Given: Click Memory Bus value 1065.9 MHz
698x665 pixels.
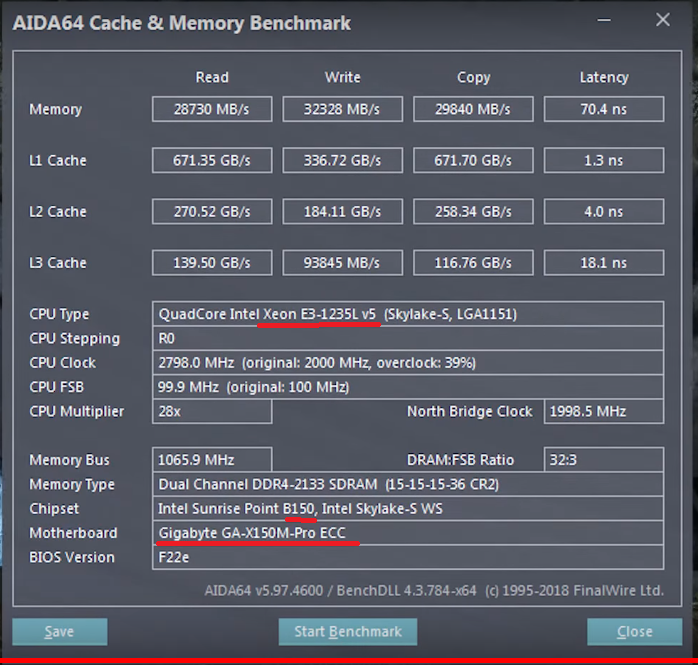Looking at the screenshot, I should coord(212,460).
